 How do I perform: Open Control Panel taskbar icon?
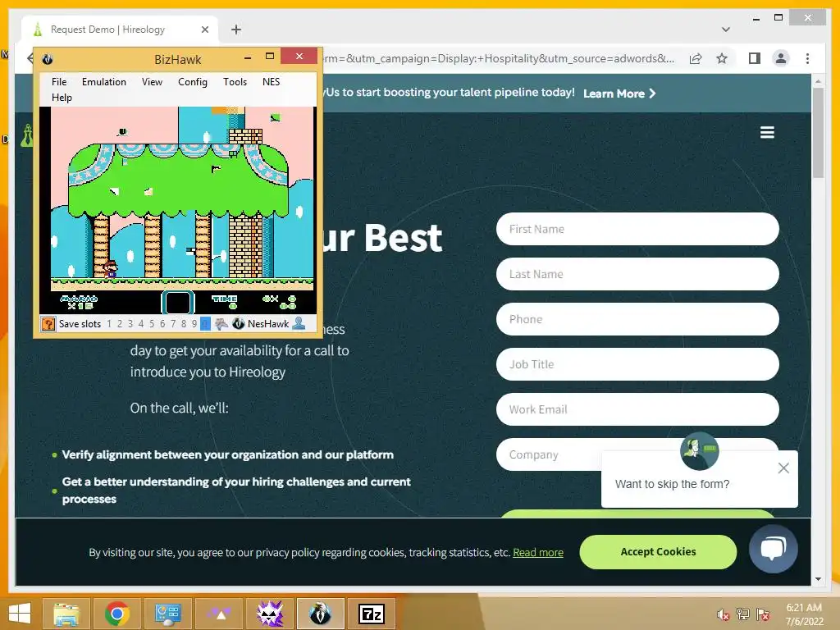(x=167, y=614)
